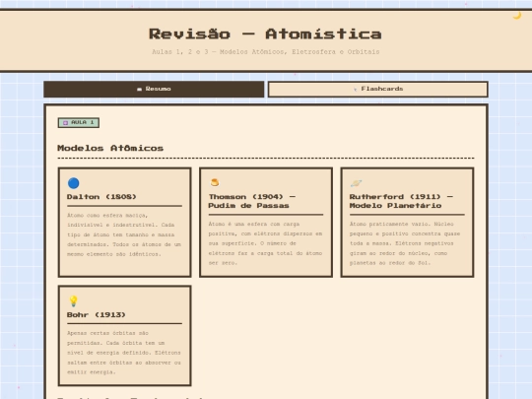
Task: Open the Flashcards tab
Action: (378, 90)
